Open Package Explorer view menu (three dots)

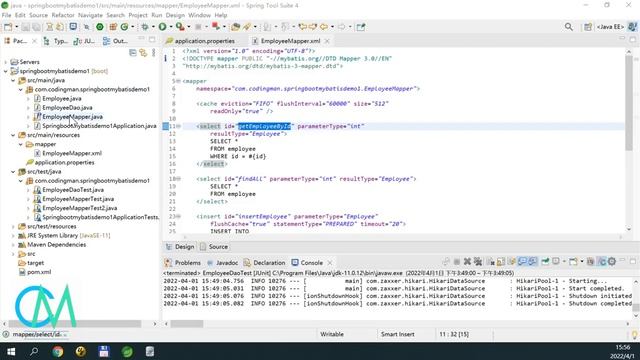click(153, 53)
